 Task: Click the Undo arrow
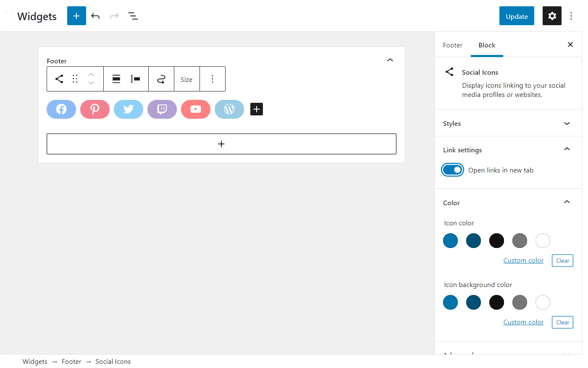pos(95,16)
